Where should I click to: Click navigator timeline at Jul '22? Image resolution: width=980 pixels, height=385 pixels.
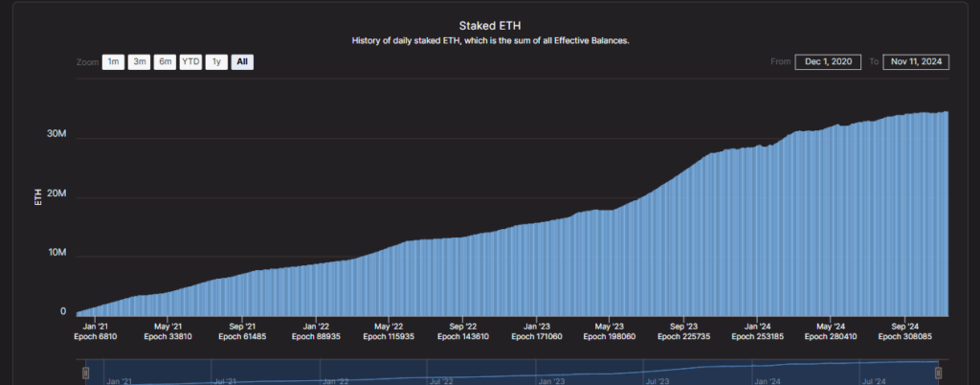coord(440,380)
